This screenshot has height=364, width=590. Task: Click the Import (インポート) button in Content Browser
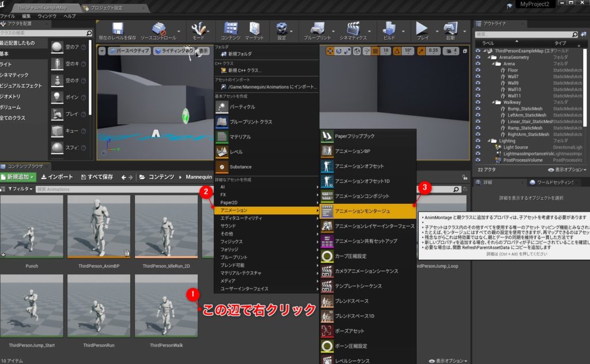pyautogui.click(x=57, y=177)
